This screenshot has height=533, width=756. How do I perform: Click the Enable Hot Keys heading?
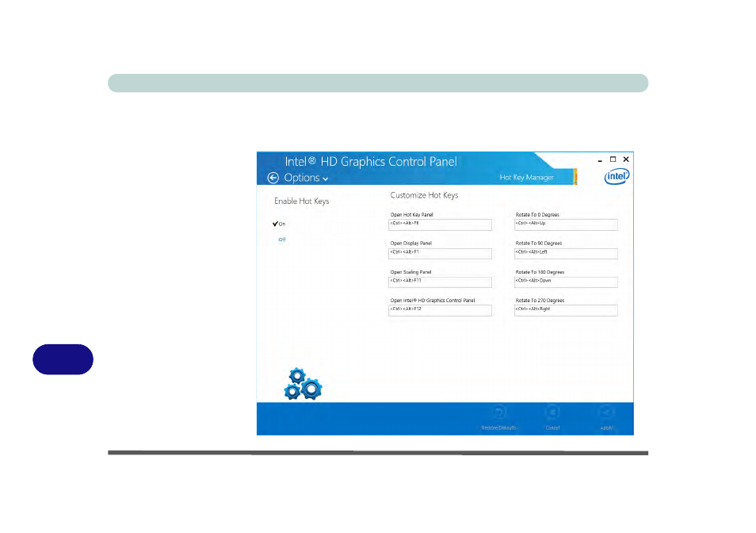302,201
